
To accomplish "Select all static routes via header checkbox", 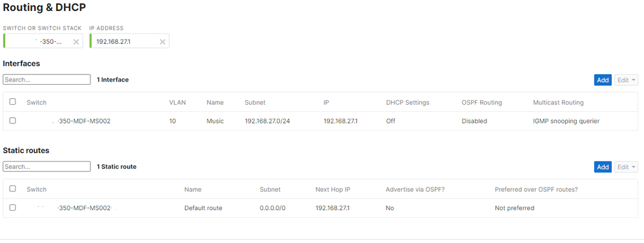I will point(12,189).
